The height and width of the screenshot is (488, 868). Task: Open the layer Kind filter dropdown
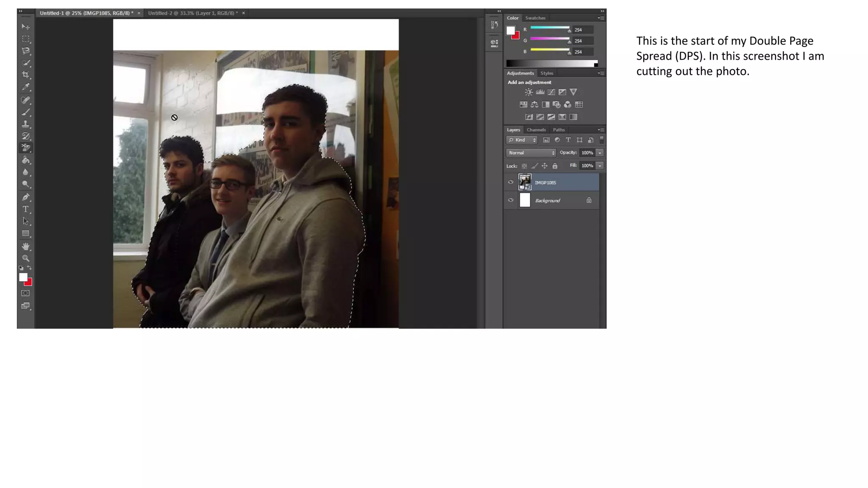coord(522,140)
